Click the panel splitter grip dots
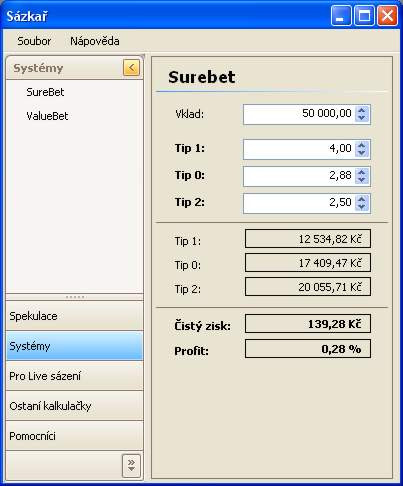403x486 pixels. click(x=75, y=297)
